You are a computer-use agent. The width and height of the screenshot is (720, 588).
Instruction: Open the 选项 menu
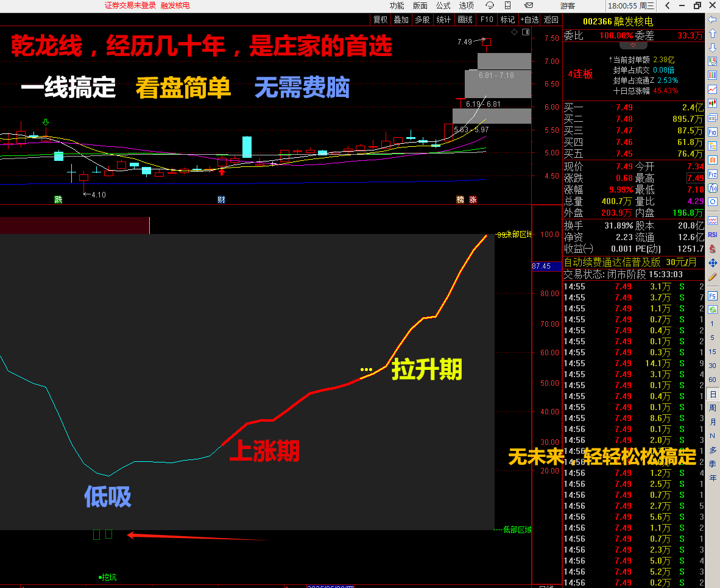coord(466,5)
